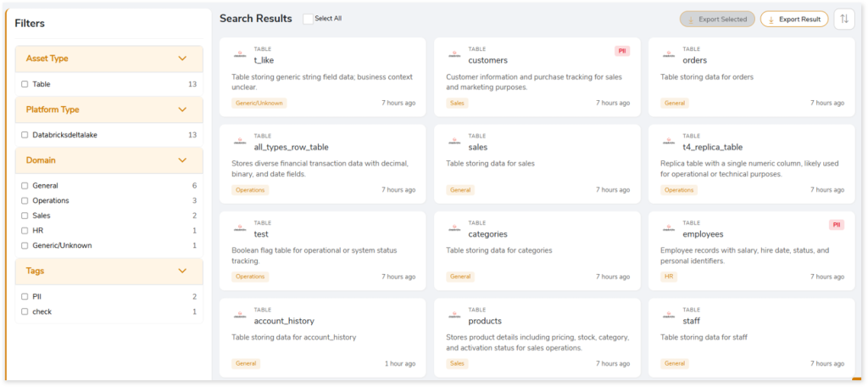868x387 pixels.
Task: Click the Databricks icon on customers card
Action: [454, 55]
